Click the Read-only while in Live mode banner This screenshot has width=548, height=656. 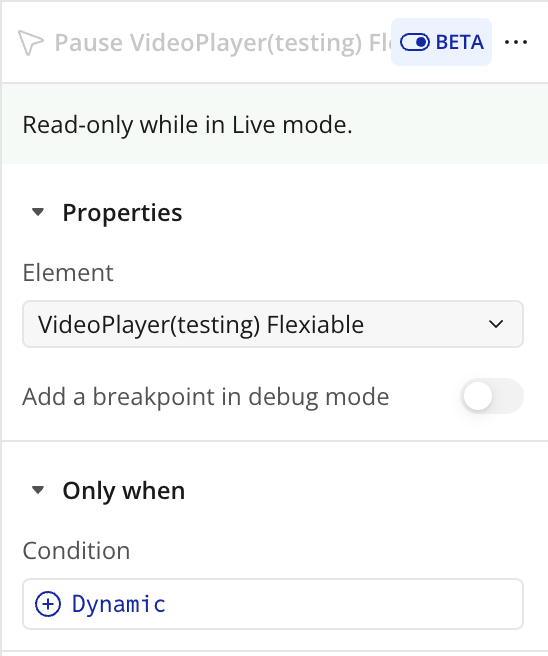click(x=274, y=124)
